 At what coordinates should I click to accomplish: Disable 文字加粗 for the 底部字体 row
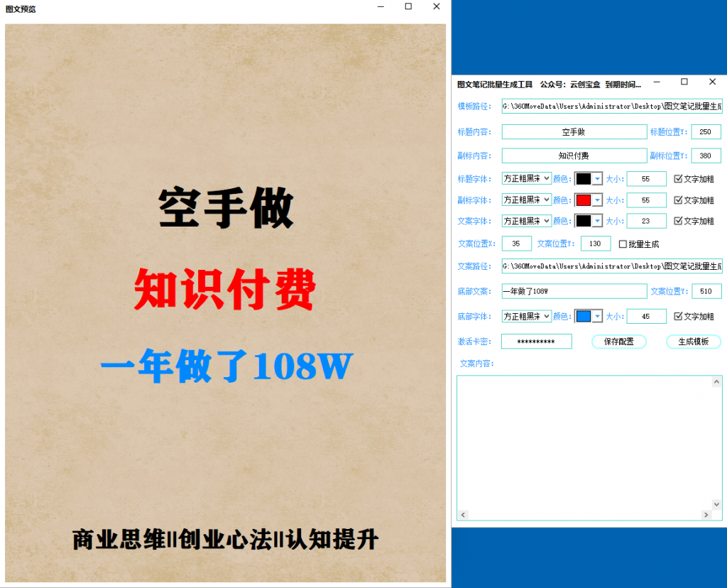coord(677,316)
